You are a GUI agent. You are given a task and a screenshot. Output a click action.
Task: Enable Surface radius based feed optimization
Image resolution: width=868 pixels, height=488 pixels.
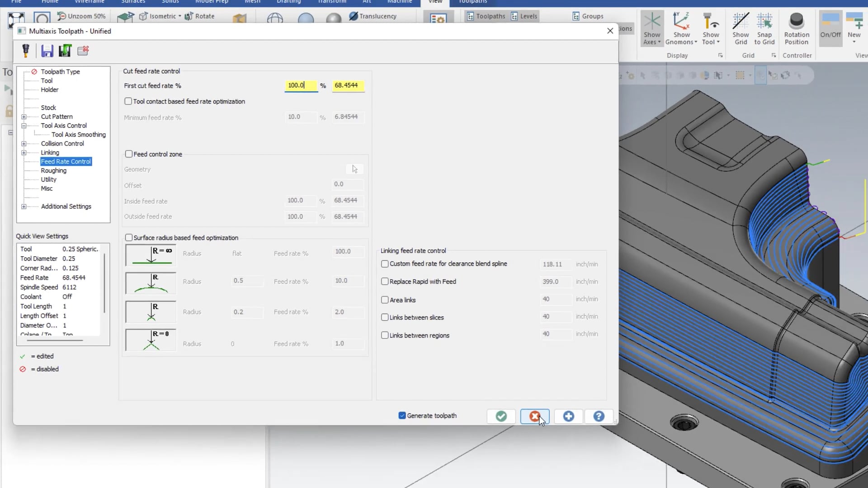click(129, 237)
